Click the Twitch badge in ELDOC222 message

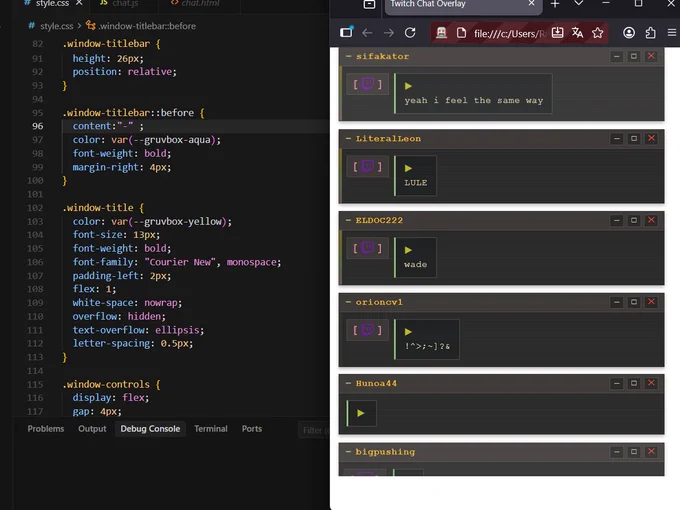point(367,248)
